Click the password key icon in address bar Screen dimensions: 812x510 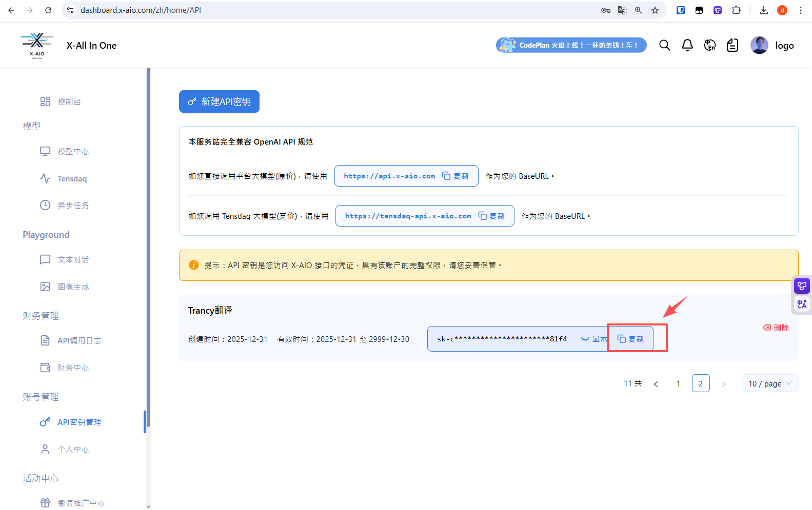tap(606, 10)
